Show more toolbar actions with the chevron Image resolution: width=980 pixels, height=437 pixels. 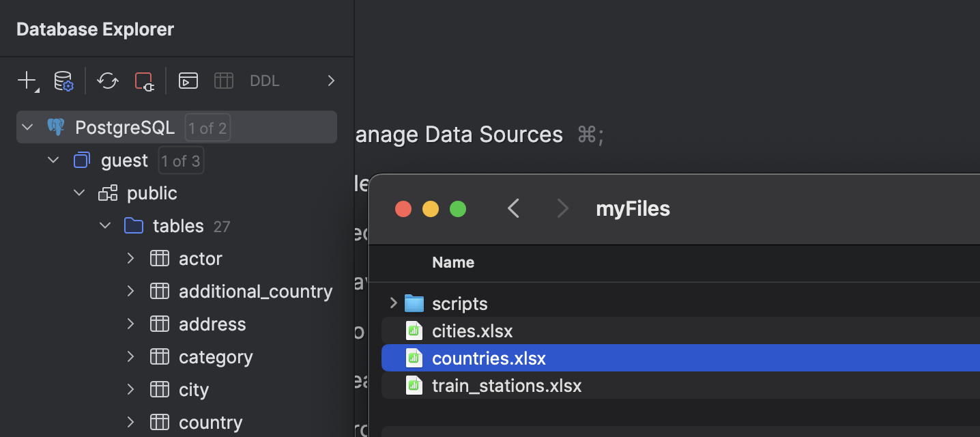tap(331, 81)
